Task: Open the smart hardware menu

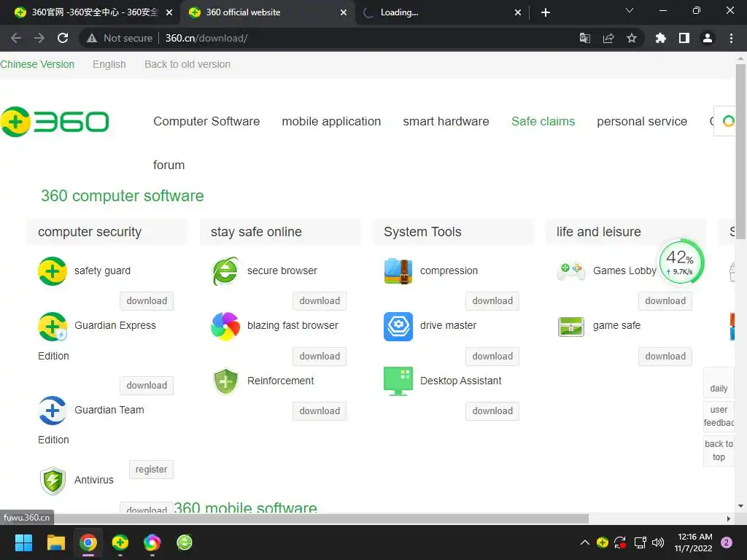Action: (x=446, y=122)
